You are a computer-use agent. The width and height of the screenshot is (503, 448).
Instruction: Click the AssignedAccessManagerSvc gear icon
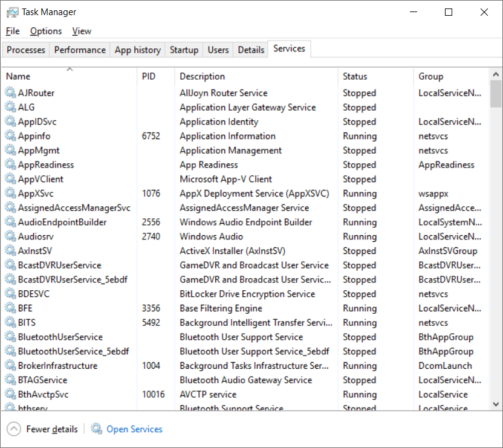tap(10, 207)
